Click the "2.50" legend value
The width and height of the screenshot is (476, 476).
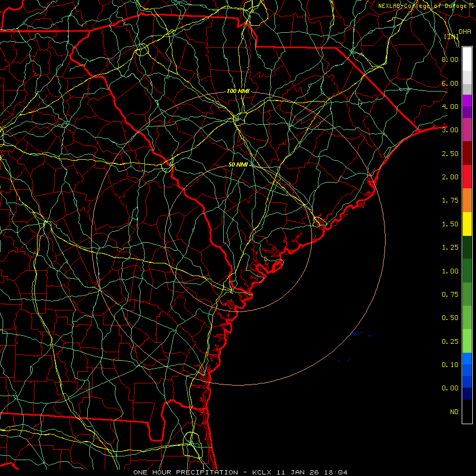[450, 153]
